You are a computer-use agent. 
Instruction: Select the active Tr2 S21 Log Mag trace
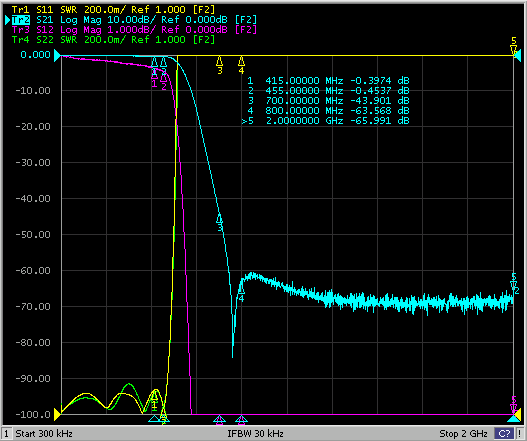[x=134, y=19]
